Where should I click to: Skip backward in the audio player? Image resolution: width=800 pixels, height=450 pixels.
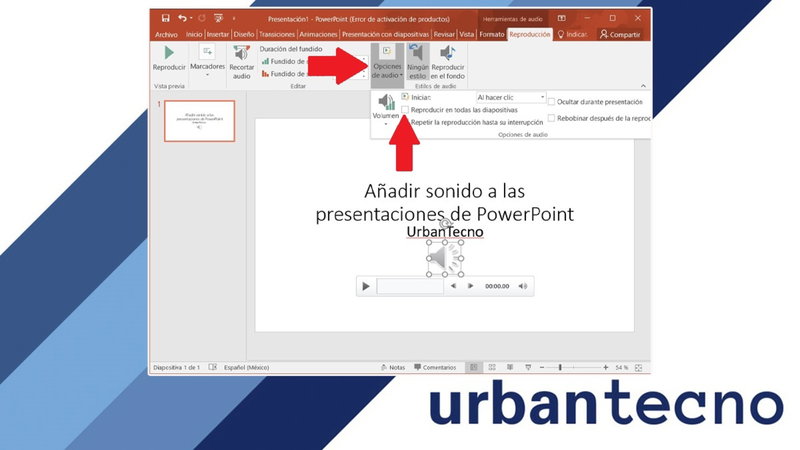[x=453, y=286]
